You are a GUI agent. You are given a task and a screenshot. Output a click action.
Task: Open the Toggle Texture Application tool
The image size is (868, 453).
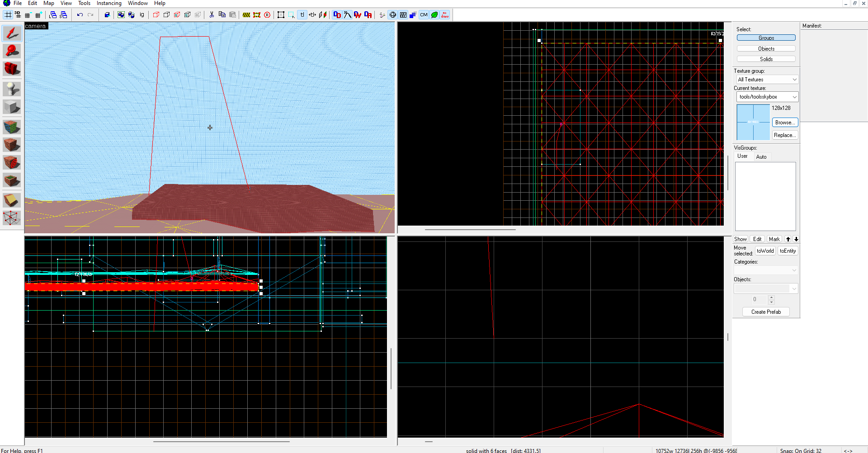(x=12, y=127)
